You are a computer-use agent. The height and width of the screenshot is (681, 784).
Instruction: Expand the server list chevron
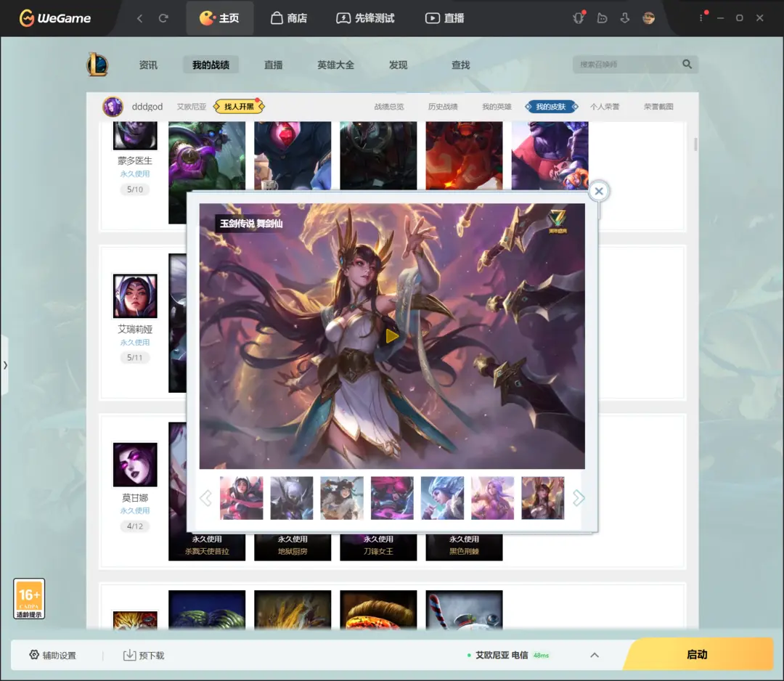click(x=595, y=655)
